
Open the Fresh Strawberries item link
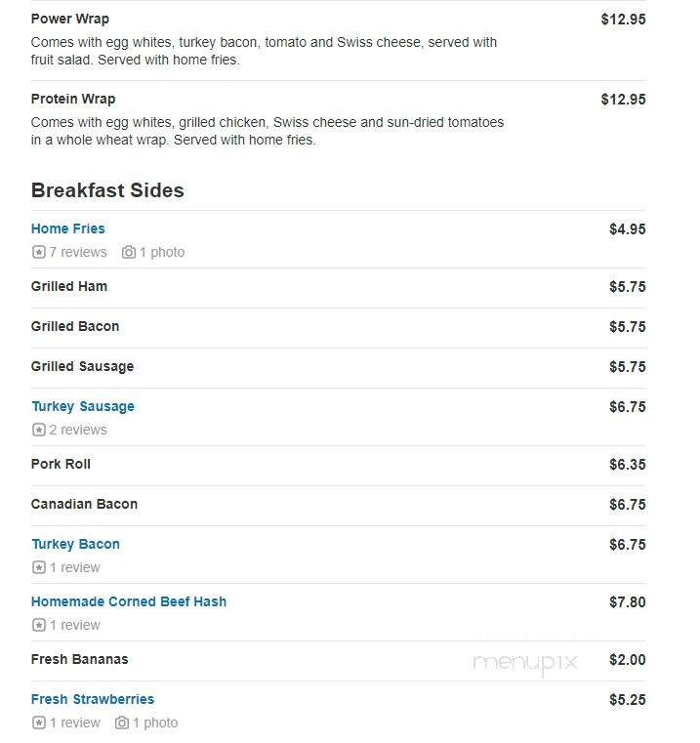[93, 699]
